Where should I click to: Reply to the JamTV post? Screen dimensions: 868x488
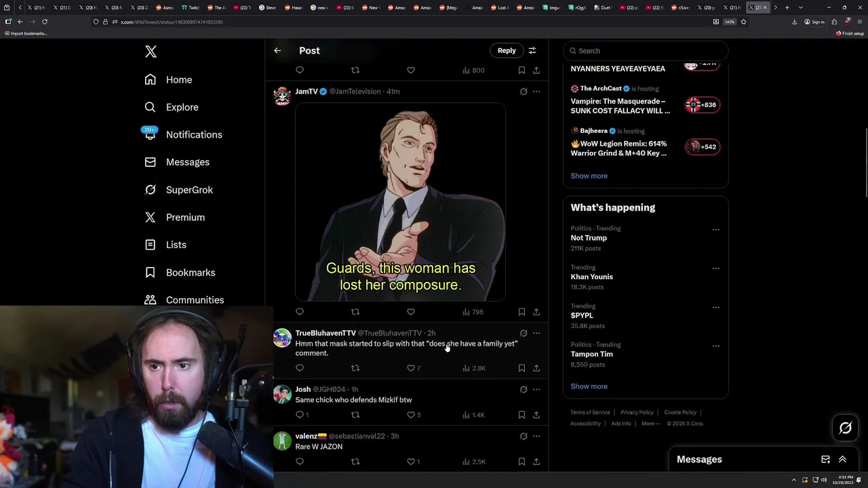[300, 312]
